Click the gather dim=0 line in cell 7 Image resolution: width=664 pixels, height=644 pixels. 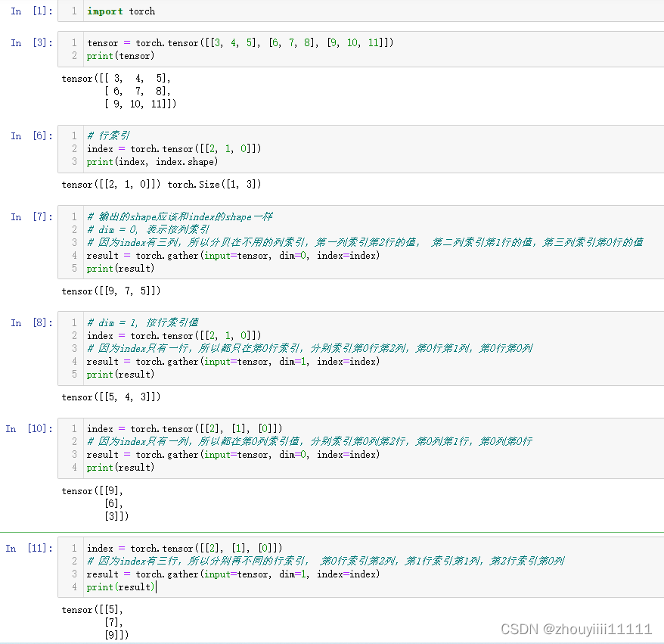pyautogui.click(x=233, y=256)
